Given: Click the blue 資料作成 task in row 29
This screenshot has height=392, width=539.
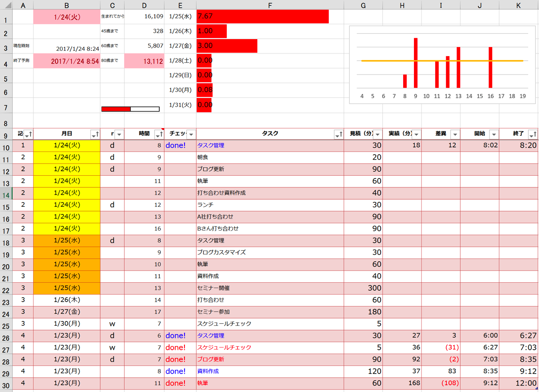Looking at the screenshot, I should click(270, 371).
